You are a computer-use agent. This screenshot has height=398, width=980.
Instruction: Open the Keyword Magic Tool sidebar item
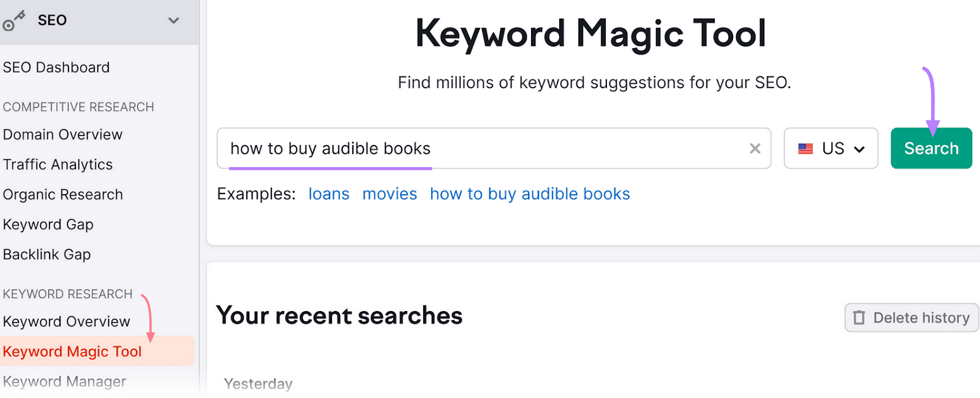[72, 351]
